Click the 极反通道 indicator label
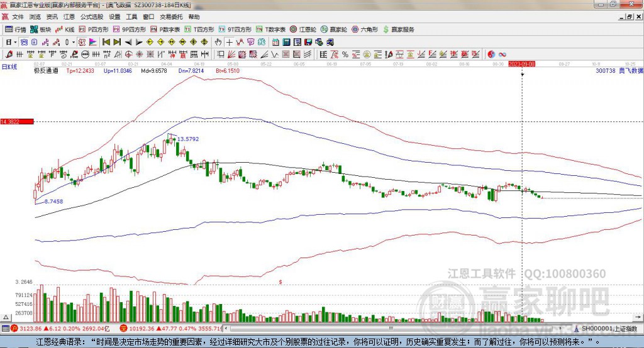 click(x=46, y=70)
